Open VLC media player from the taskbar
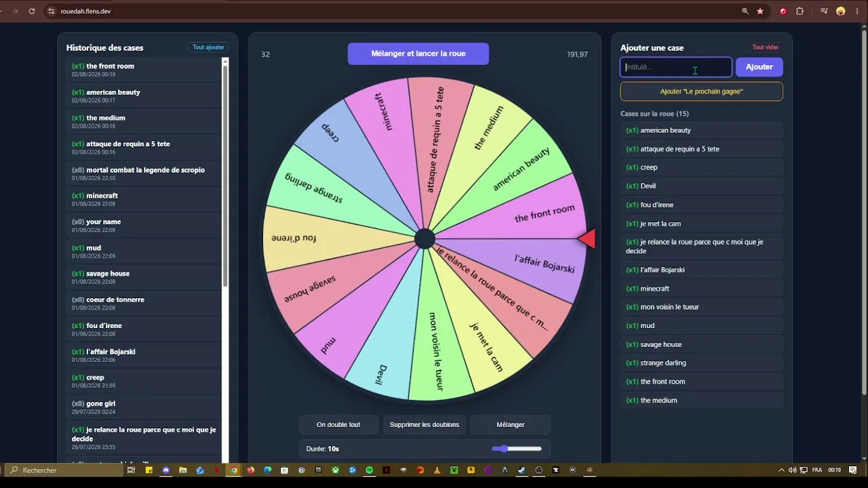This screenshot has width=868, height=488. click(x=437, y=470)
